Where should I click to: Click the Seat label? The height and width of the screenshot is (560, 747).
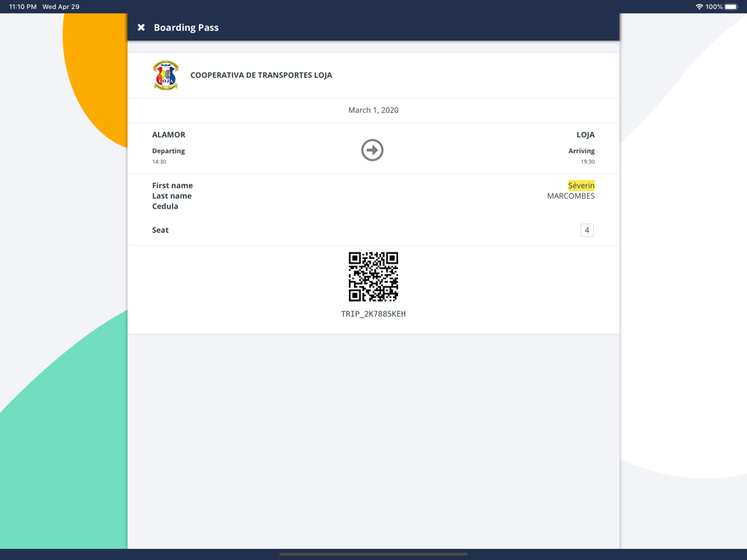[x=161, y=230]
